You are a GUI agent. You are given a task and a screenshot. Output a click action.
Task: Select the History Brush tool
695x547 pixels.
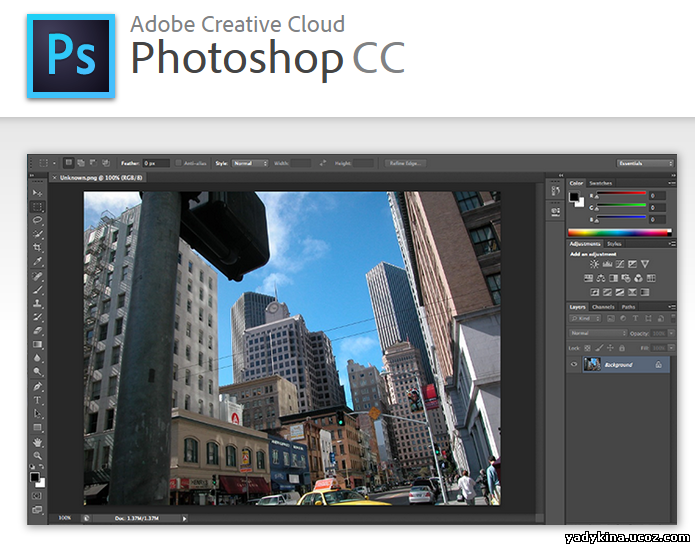click(37, 317)
